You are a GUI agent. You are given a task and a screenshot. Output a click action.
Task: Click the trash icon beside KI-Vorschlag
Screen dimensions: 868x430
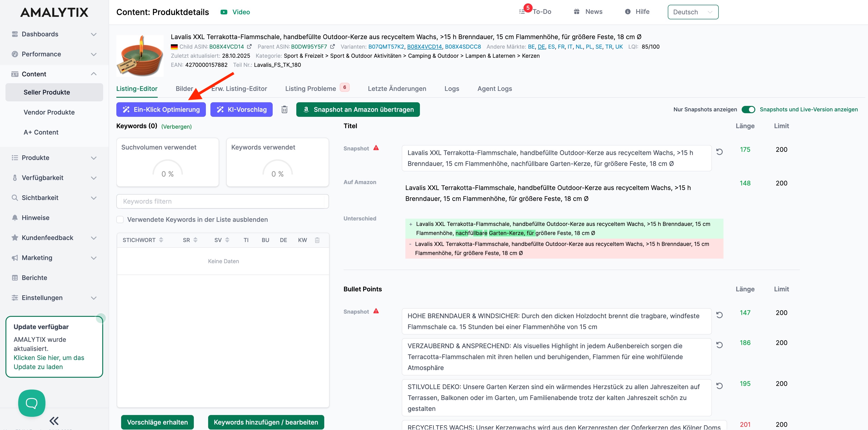(284, 110)
